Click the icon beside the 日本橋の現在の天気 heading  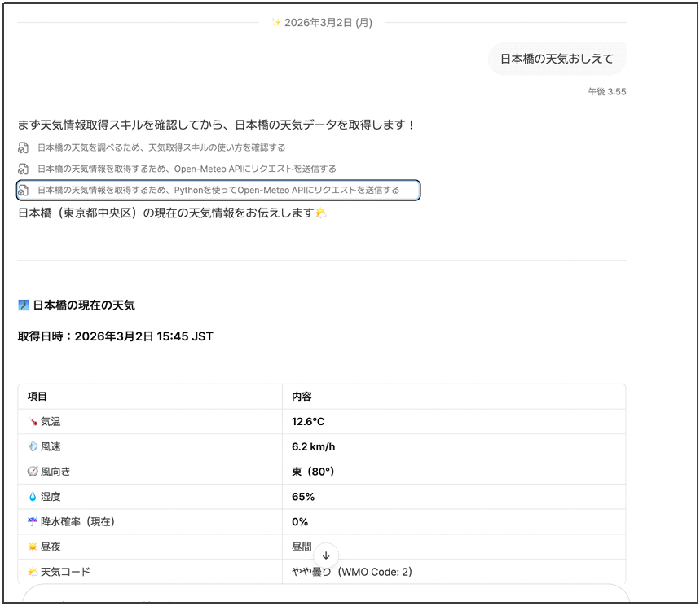click(24, 305)
